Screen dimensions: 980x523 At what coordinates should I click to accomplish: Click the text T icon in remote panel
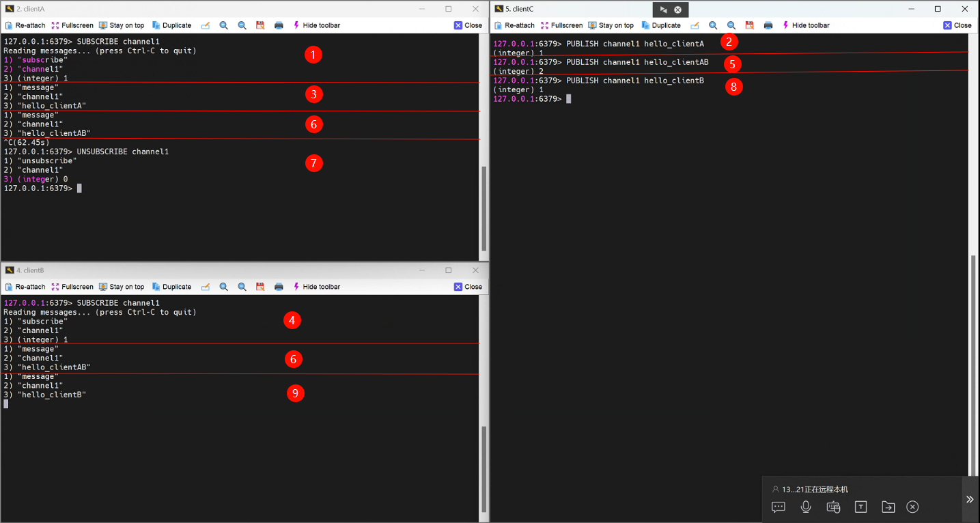point(861,507)
